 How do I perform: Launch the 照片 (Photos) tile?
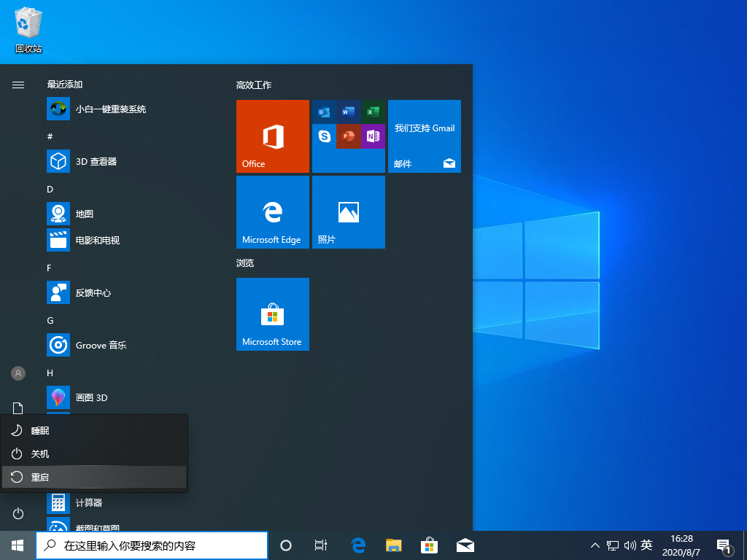point(348,212)
